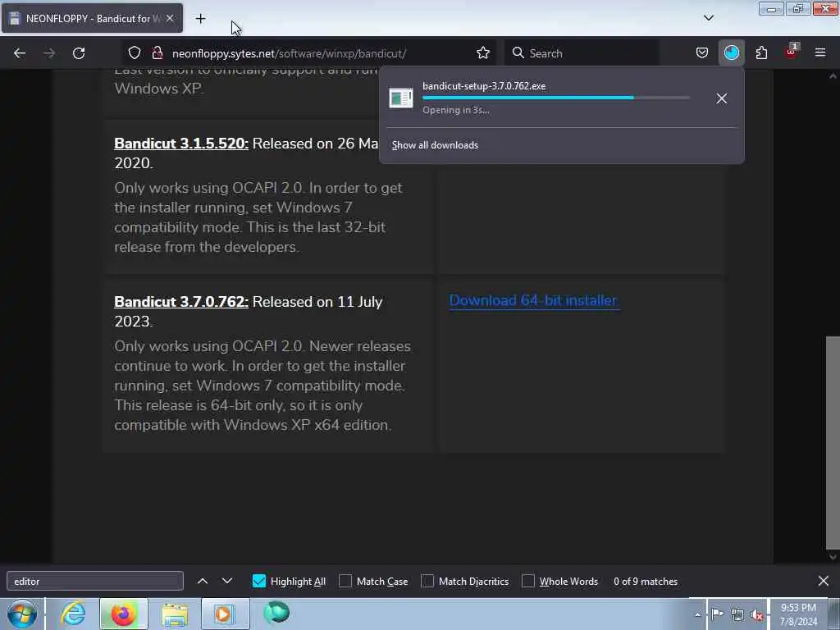This screenshot has height=630, width=840.
Task: Open Action Center flag icon
Action: coord(717,614)
